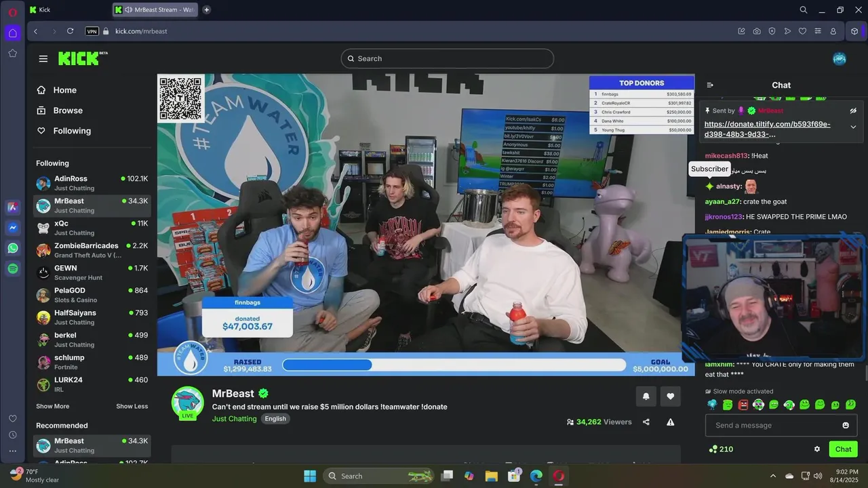868x488 pixels.
Task: Reload the page
Action: click(x=70, y=31)
